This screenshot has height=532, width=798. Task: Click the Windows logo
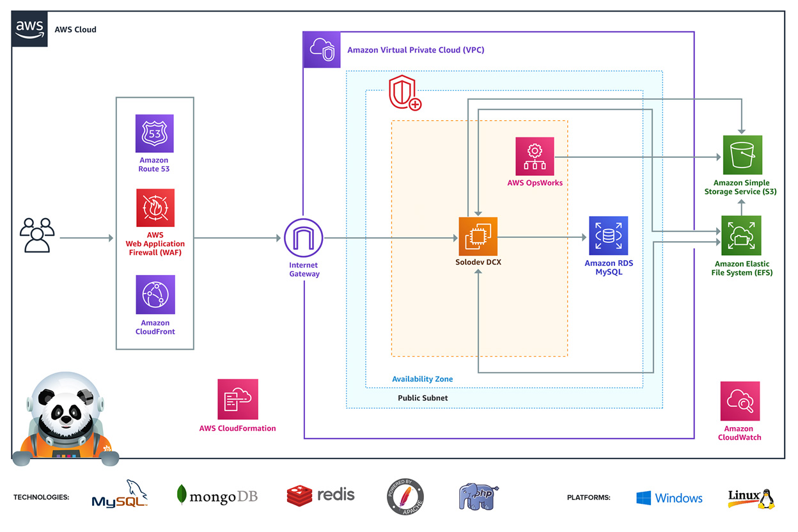pyautogui.click(x=669, y=498)
